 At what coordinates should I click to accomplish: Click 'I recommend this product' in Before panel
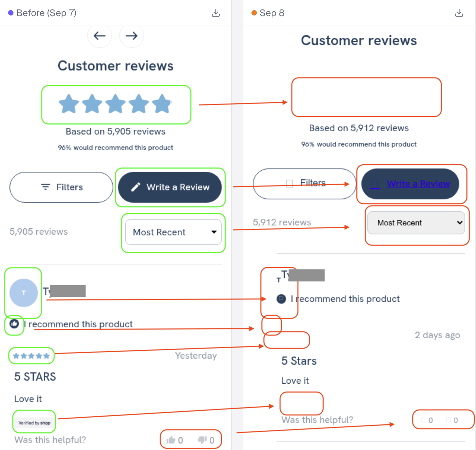point(78,324)
